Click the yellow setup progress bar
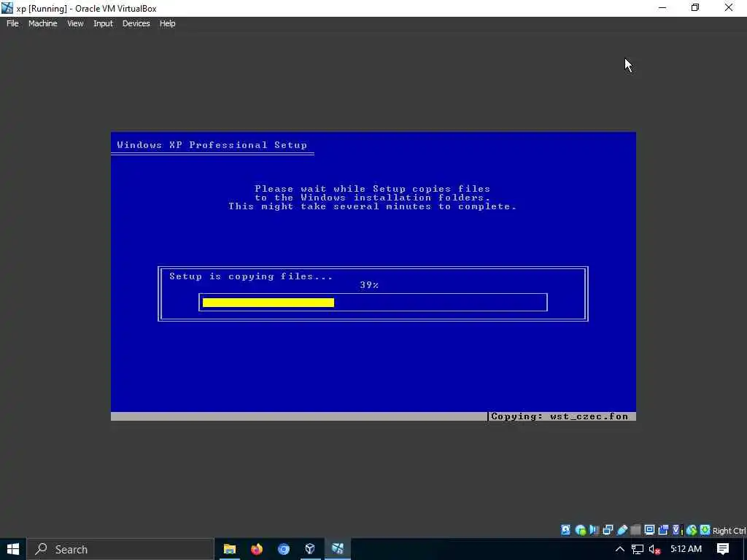Screen dimensions: 747x560 (268, 303)
